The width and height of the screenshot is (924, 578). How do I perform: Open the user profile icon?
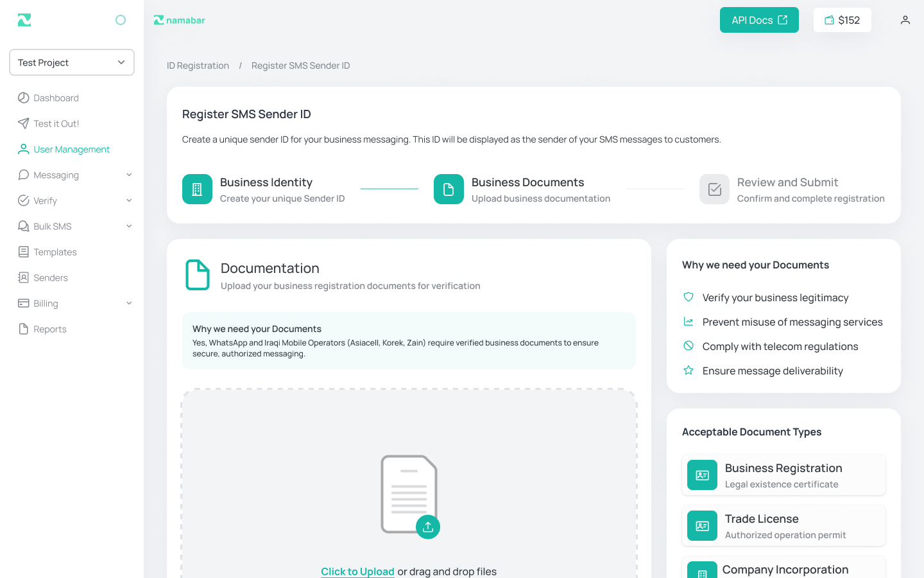tap(905, 20)
